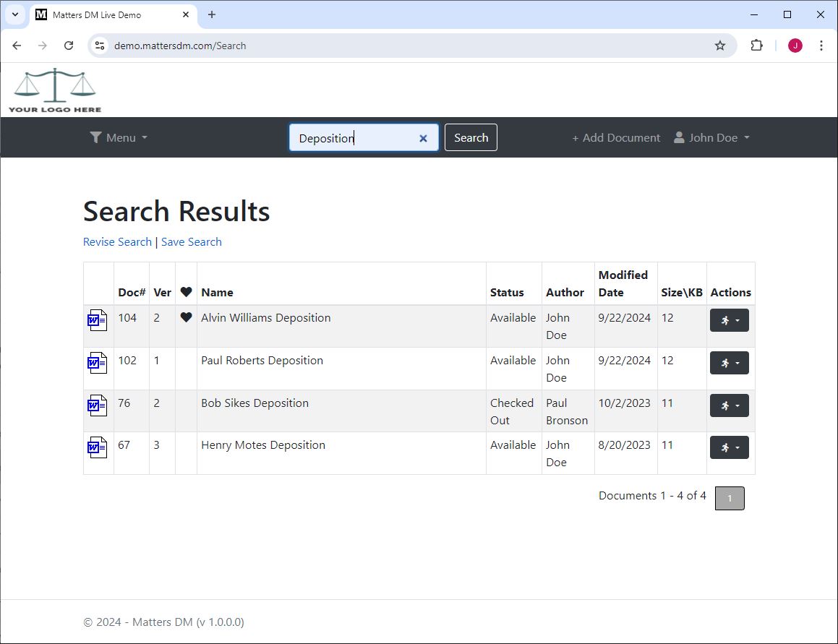Screen dimensions: 838x644
Task: Open Word document icon for Bob Sikes Deposition
Action: tap(97, 405)
